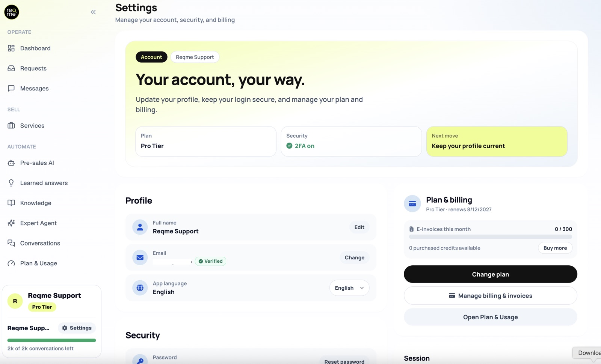Click the 'Reqme Supp...' workspace name

point(29,328)
